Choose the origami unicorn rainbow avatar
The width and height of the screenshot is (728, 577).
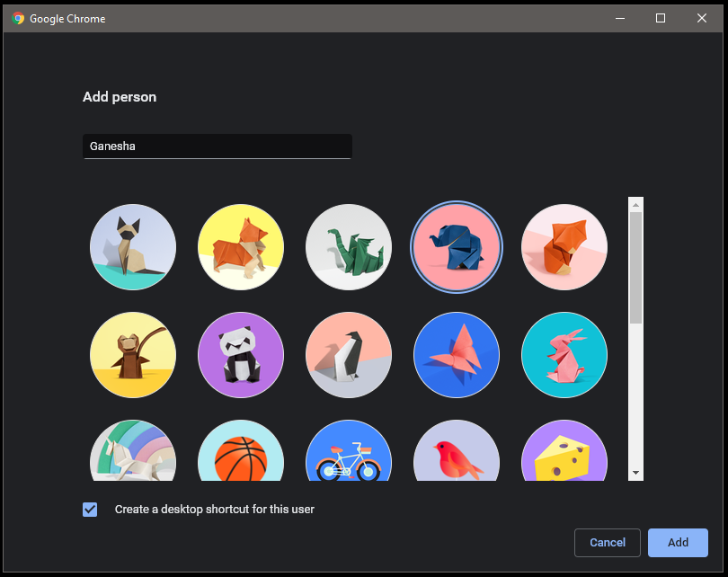click(x=133, y=450)
